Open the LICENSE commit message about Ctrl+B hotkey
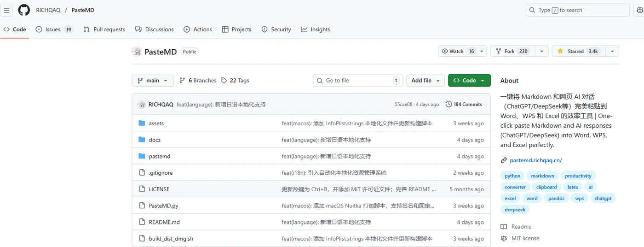 coord(359,189)
